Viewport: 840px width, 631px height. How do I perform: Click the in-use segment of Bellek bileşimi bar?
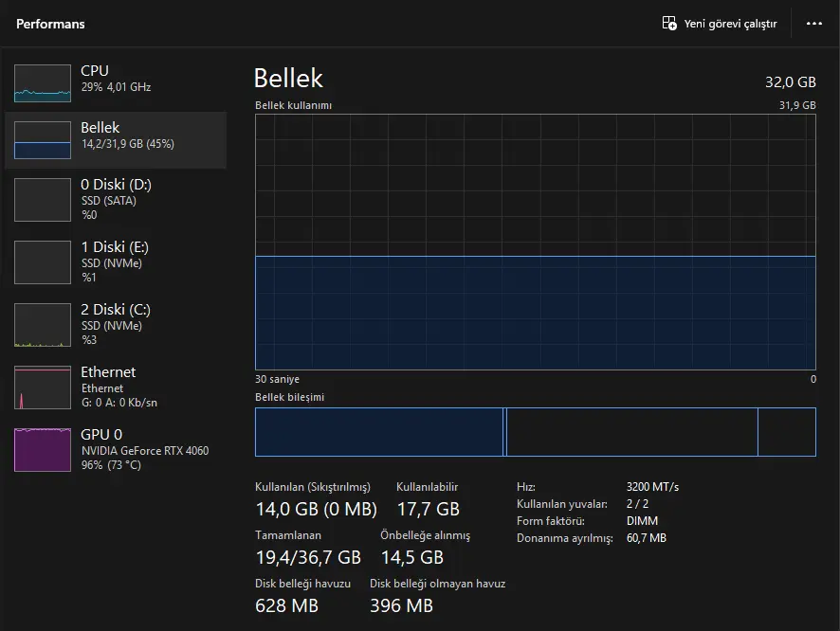378,432
